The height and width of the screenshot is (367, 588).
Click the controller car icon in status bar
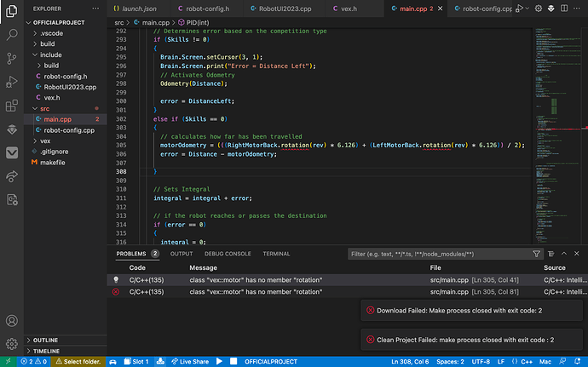tap(112, 362)
